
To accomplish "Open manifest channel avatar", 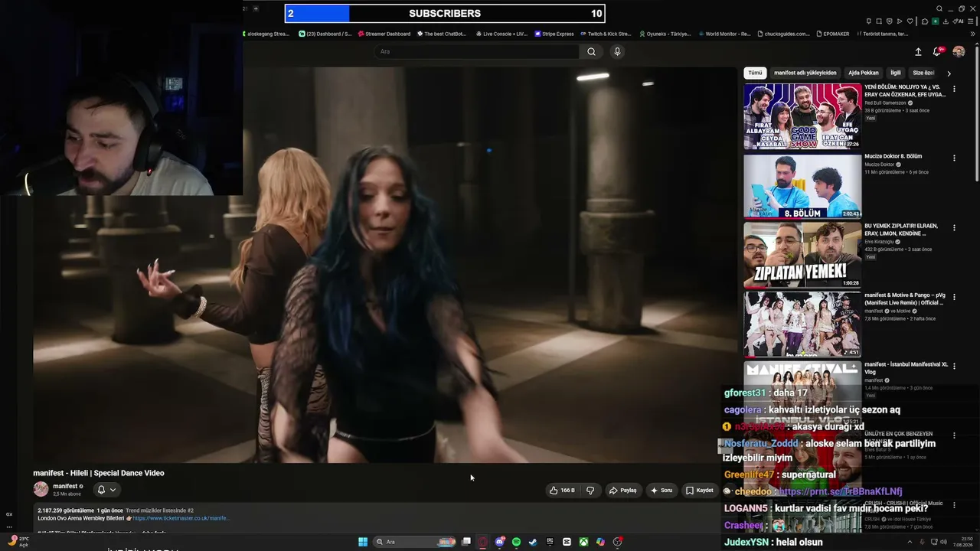I will point(41,489).
